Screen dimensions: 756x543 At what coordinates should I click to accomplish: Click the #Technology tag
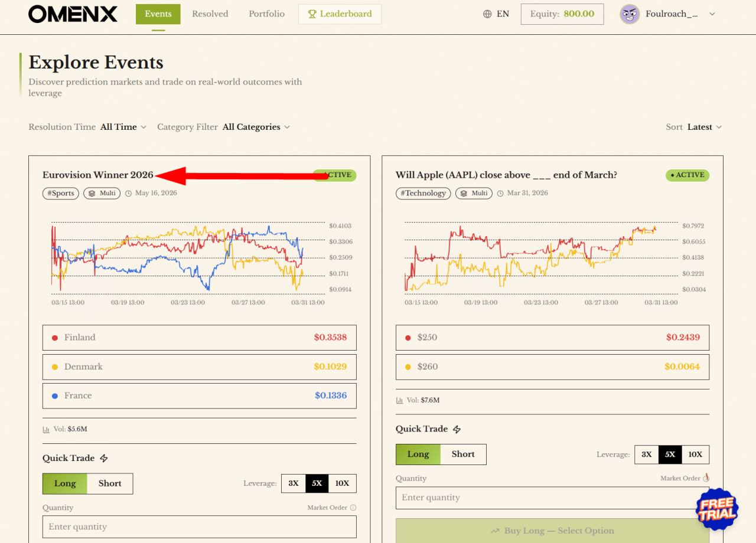[x=423, y=193]
